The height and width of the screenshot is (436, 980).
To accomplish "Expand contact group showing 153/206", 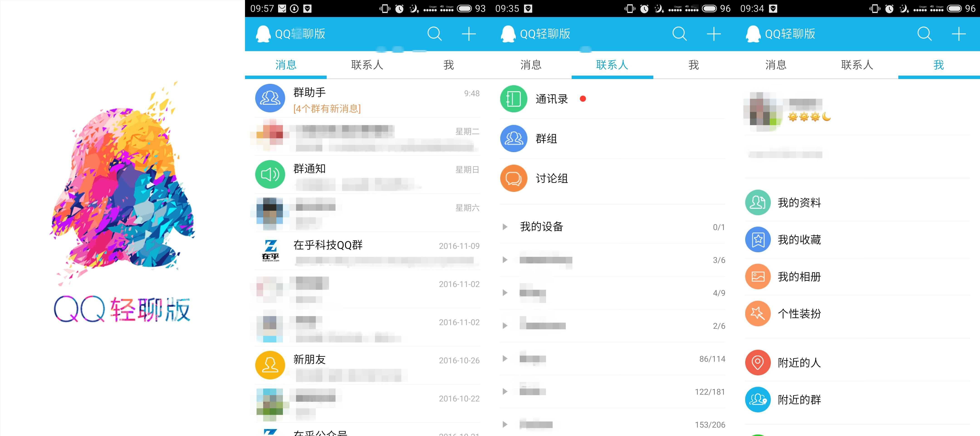I will tap(505, 425).
